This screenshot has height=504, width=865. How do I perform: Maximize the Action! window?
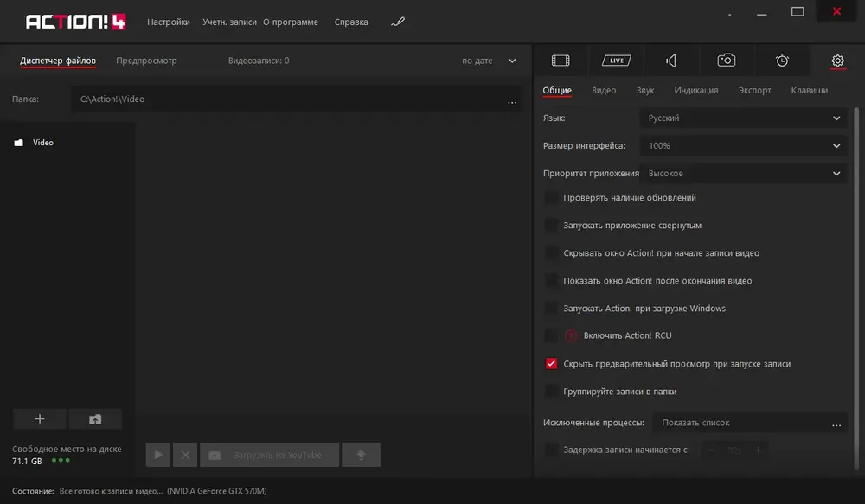click(x=798, y=11)
